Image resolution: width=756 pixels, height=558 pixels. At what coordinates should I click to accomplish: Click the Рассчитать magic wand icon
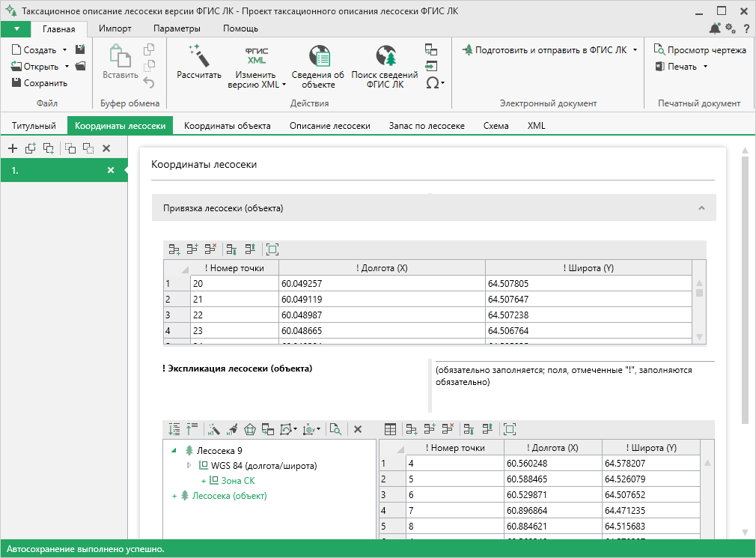(x=198, y=56)
